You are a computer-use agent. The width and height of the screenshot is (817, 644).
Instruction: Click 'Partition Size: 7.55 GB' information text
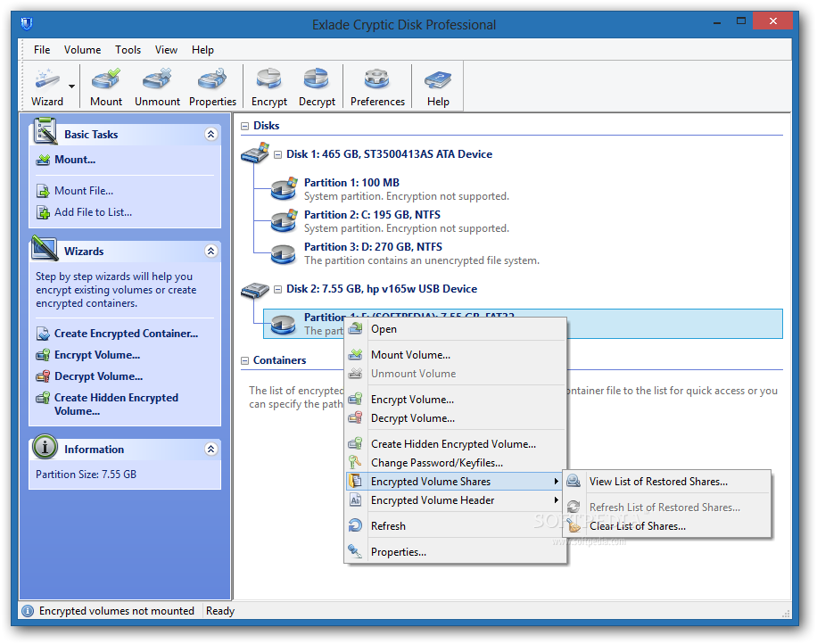tap(86, 475)
